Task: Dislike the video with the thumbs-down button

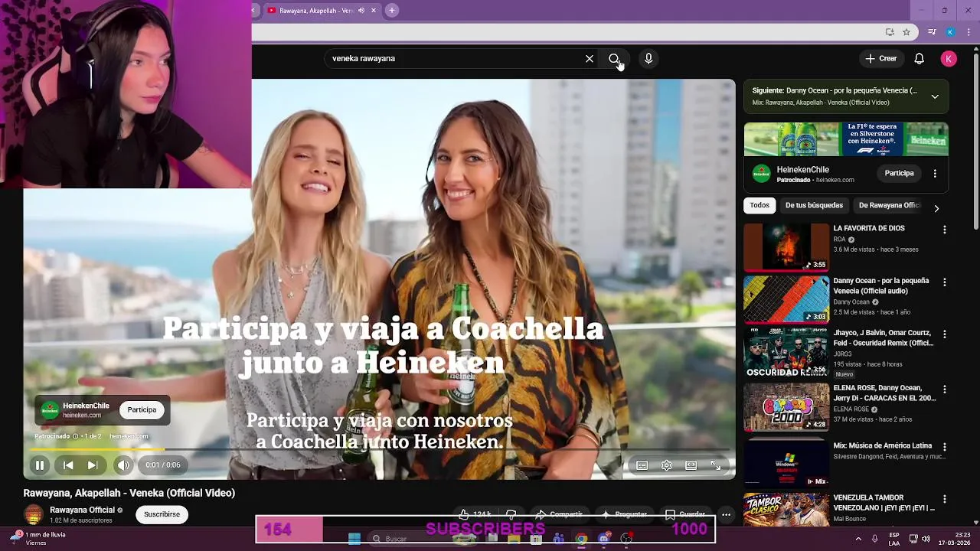Action: [x=511, y=514]
